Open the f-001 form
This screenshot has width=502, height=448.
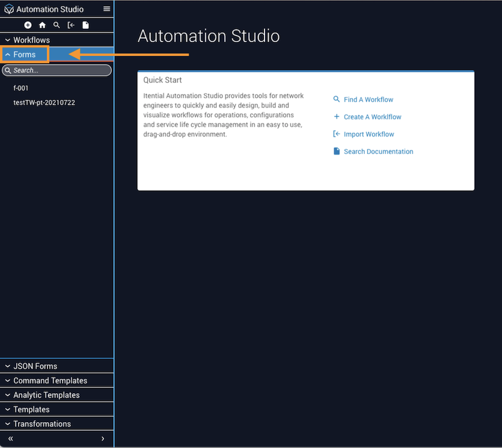pyautogui.click(x=21, y=88)
